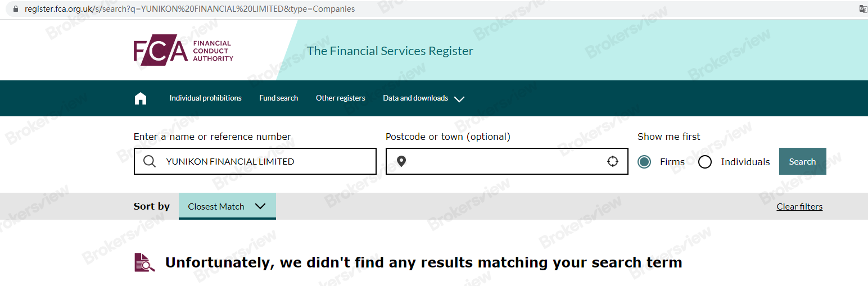Click the Clear filters link
This screenshot has width=868, height=286.
[799, 207]
